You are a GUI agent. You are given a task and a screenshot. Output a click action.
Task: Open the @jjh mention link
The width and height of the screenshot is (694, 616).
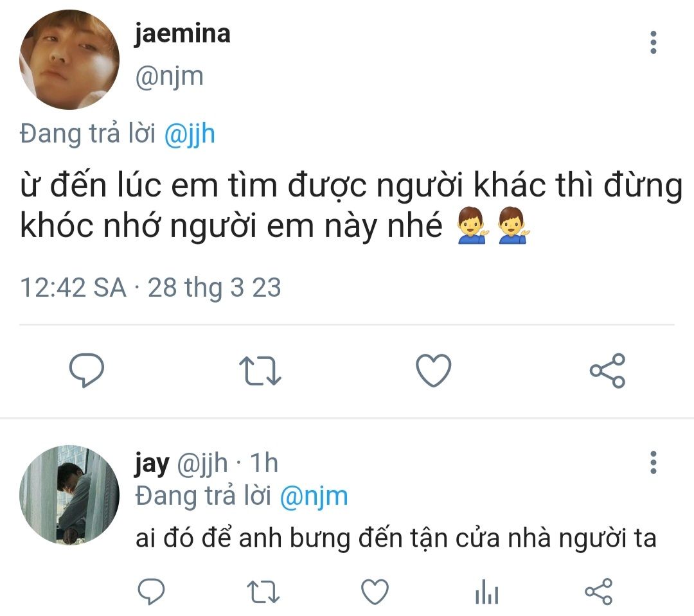click(190, 134)
